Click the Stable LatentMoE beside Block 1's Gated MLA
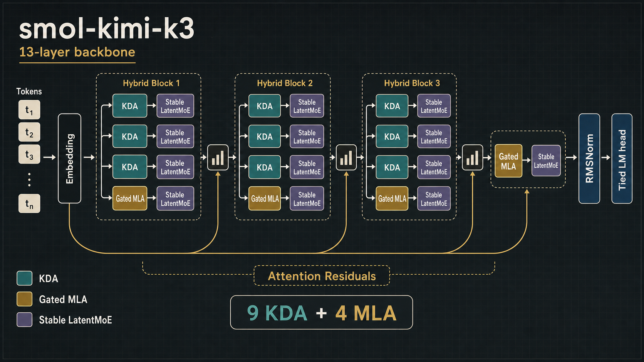The image size is (644, 362). pyautogui.click(x=175, y=199)
